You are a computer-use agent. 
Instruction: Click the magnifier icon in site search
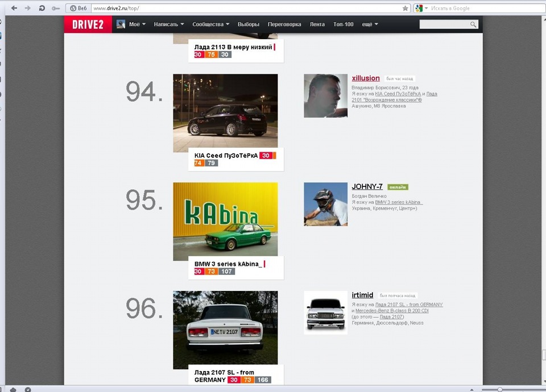[473, 24]
